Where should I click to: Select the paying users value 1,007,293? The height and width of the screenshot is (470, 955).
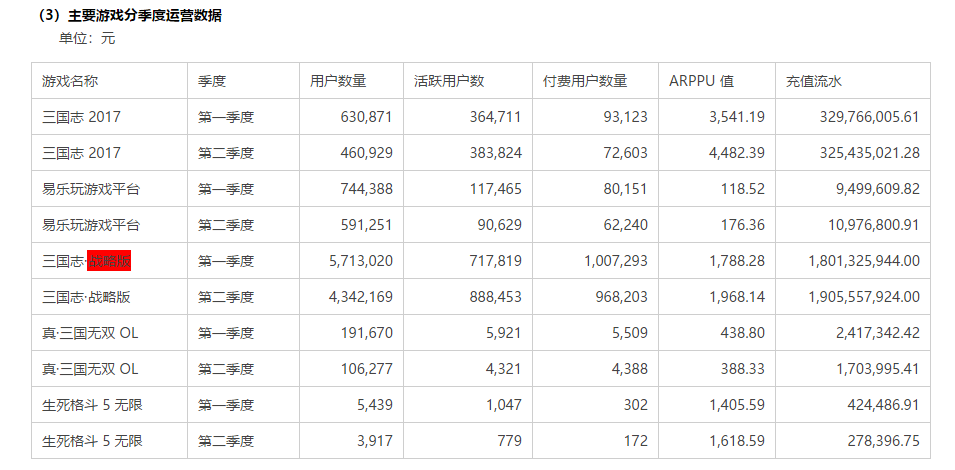tap(616, 261)
